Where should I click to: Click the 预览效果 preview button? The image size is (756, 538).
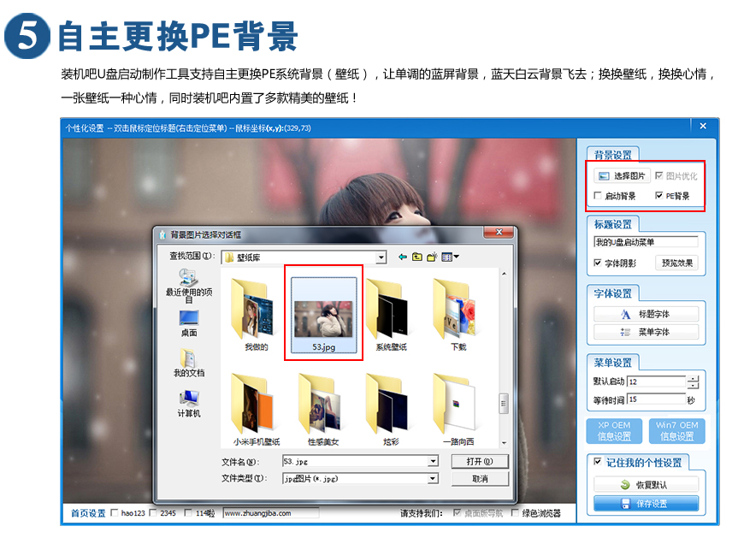677,263
